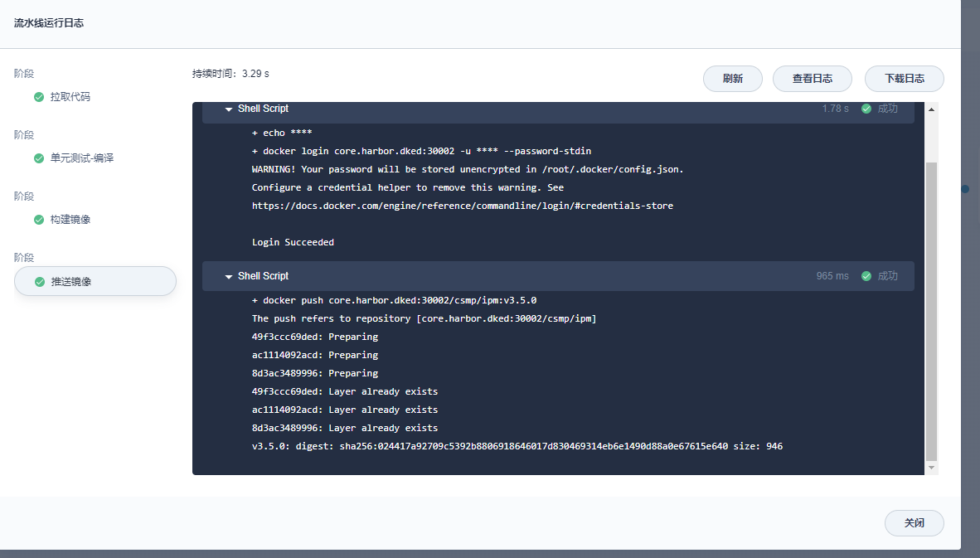Click the 'docker push core.harbor.dked' command line
Viewport: 980px width, 558px height.
point(395,301)
